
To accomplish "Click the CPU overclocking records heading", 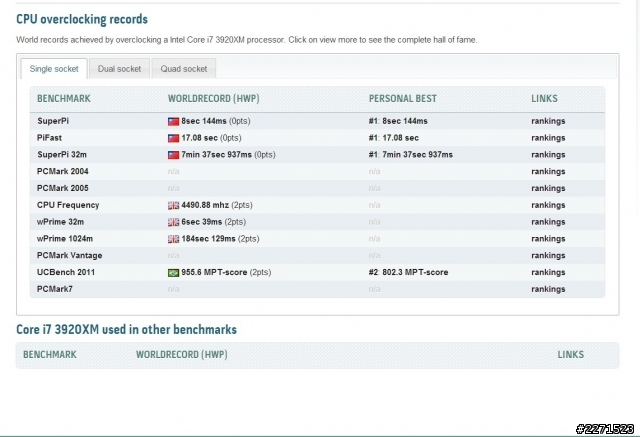I will pos(82,19).
